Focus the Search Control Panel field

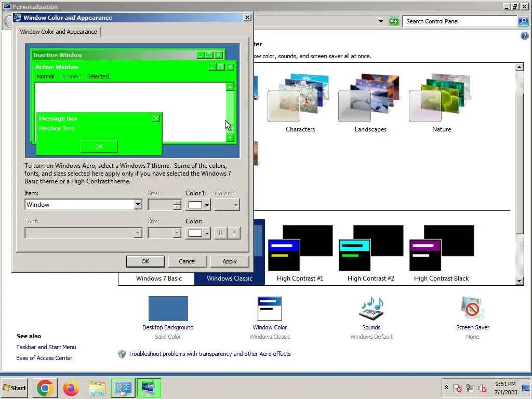(460, 21)
